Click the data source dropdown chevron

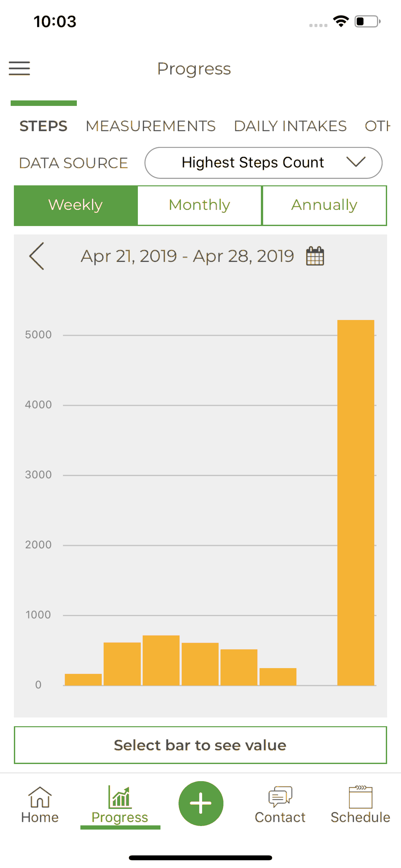pos(356,162)
